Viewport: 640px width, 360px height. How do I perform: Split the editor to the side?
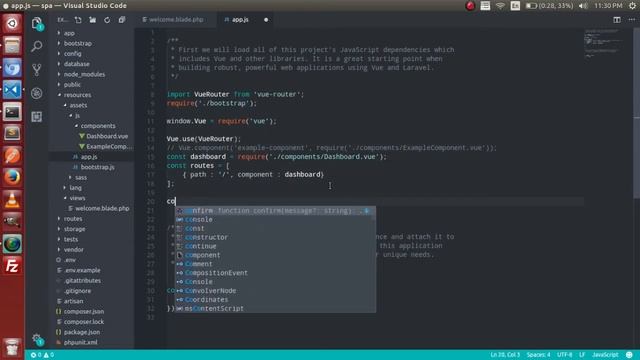(617, 20)
